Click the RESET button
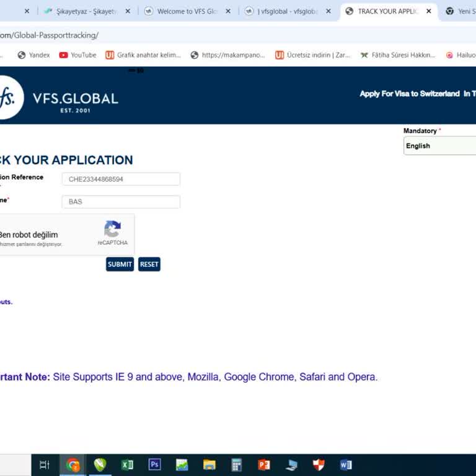This screenshot has width=476, height=476. click(x=149, y=264)
